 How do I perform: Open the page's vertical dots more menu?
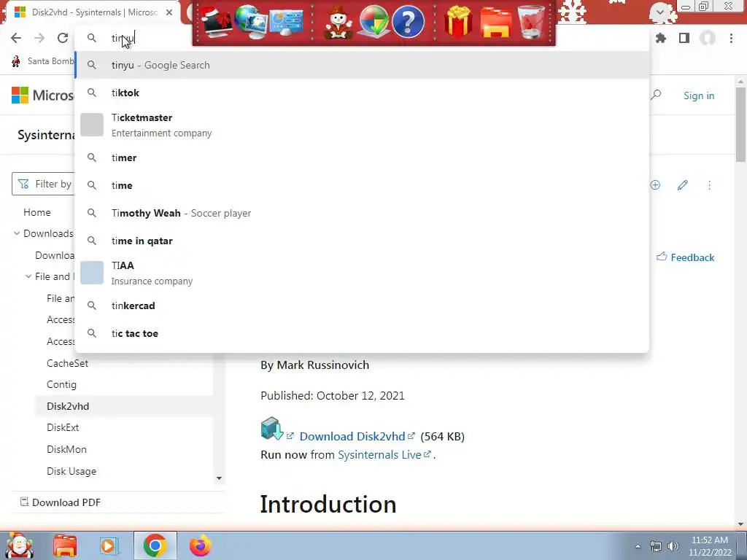[709, 184]
